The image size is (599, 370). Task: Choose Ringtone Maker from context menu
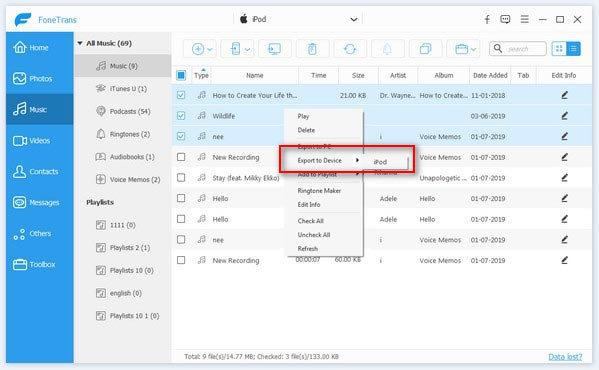pyautogui.click(x=319, y=191)
